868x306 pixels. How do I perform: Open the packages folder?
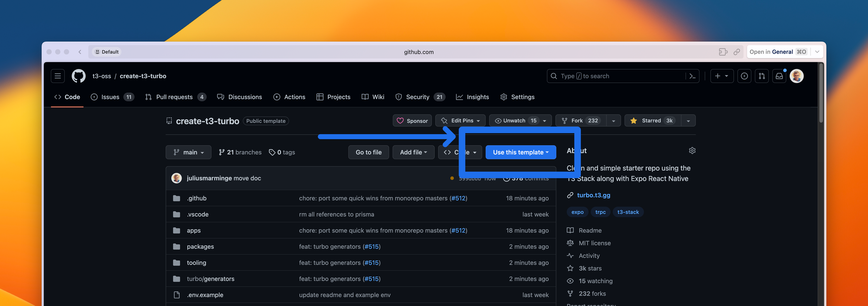[x=201, y=246]
